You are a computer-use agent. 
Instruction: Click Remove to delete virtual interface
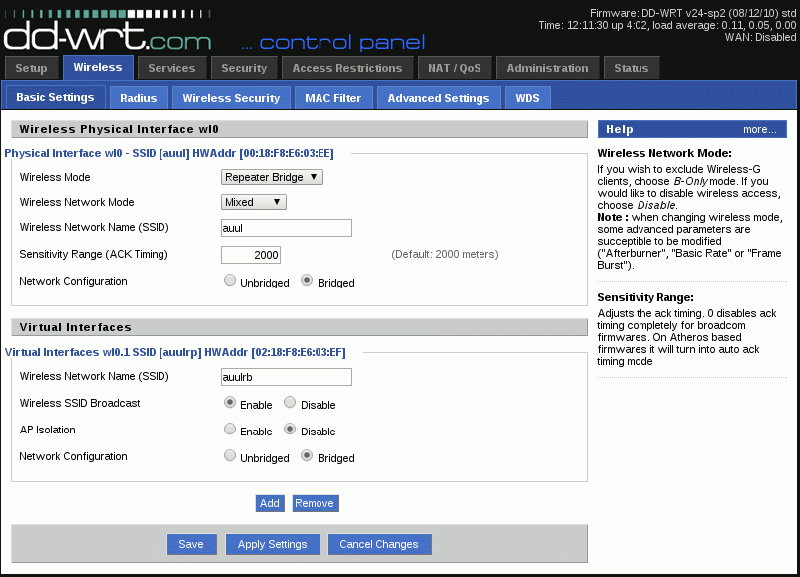315,503
